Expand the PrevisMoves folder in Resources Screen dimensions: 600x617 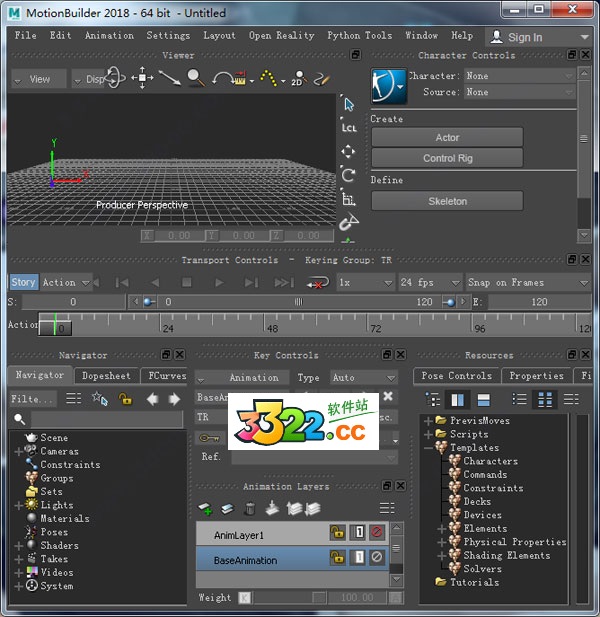click(x=428, y=421)
